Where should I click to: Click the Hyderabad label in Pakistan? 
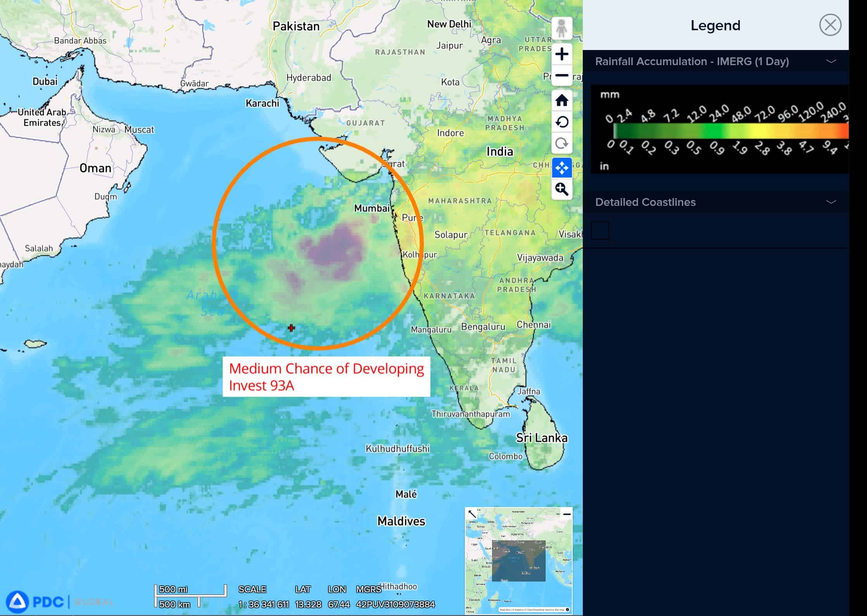[x=309, y=78]
